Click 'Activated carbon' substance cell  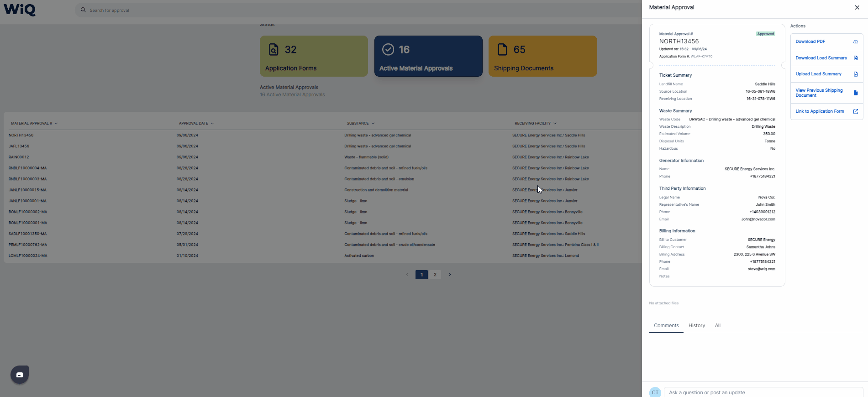tap(359, 256)
